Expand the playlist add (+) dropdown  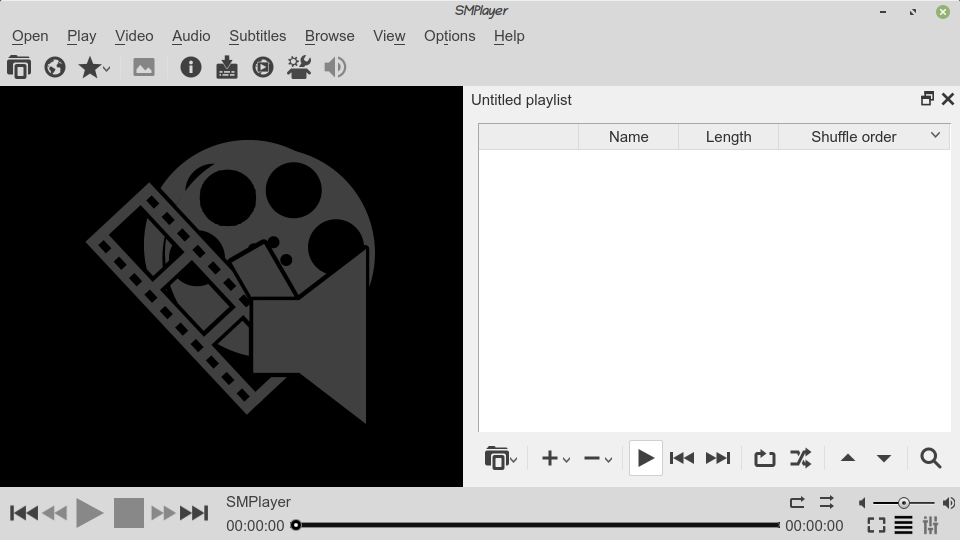[556, 458]
